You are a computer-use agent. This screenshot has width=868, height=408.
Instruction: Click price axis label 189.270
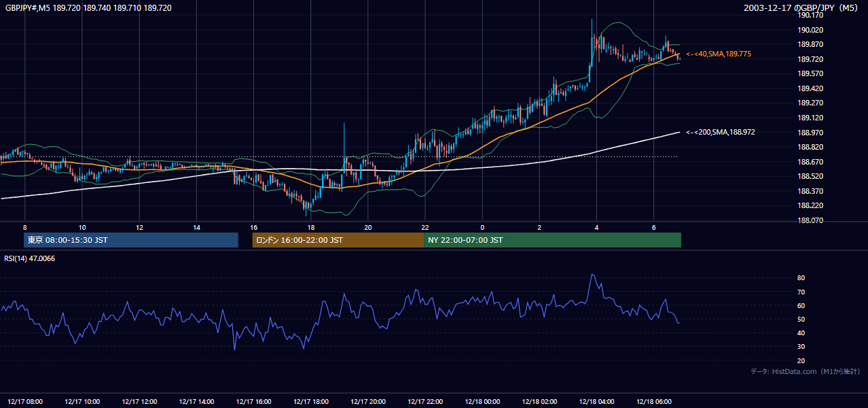(x=810, y=103)
